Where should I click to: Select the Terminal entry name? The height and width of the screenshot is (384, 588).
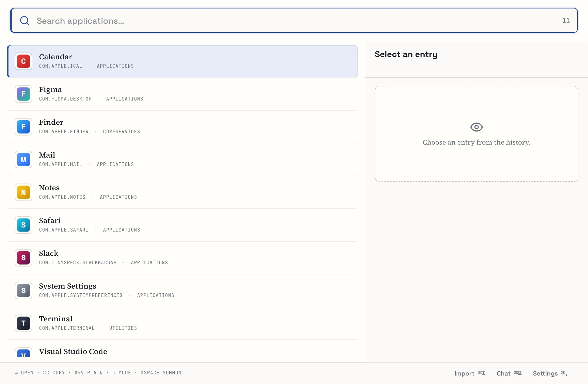[56, 319]
